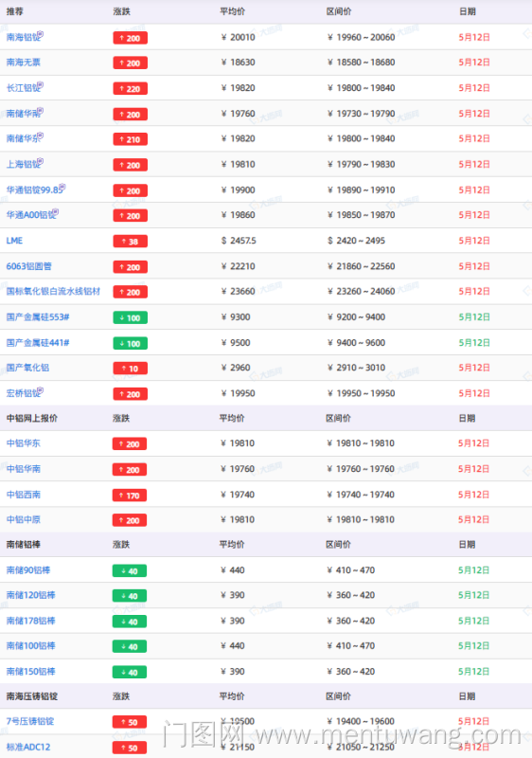Image resolution: width=532 pixels, height=758 pixels.
Task: Open the 南储120铝棒 link
Action: (30, 595)
